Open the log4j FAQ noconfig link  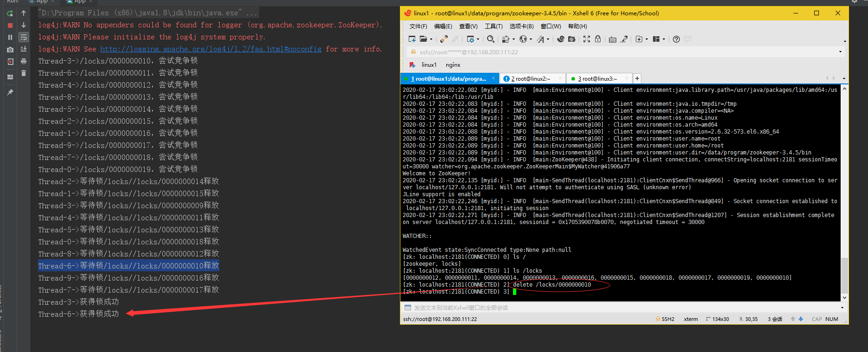pos(211,49)
